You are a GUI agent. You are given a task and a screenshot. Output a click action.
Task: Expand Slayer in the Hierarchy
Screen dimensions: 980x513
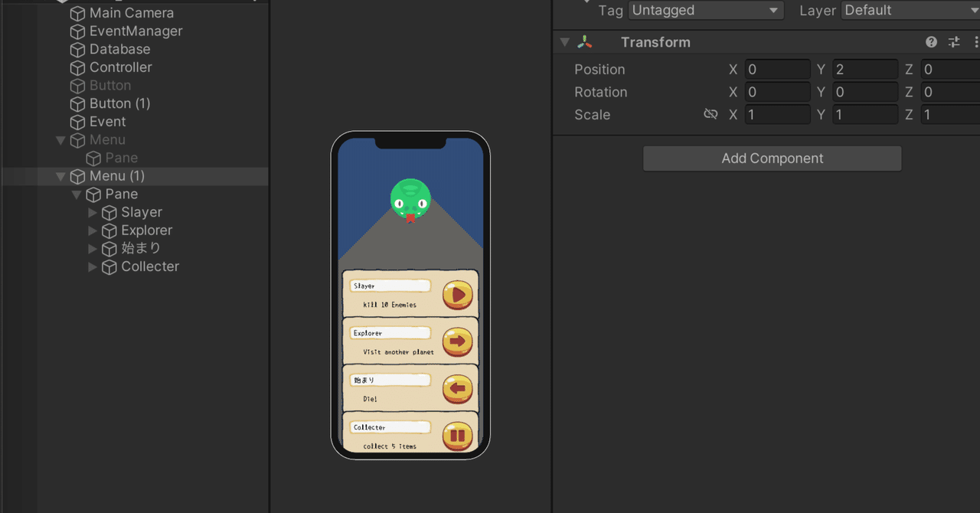point(93,212)
